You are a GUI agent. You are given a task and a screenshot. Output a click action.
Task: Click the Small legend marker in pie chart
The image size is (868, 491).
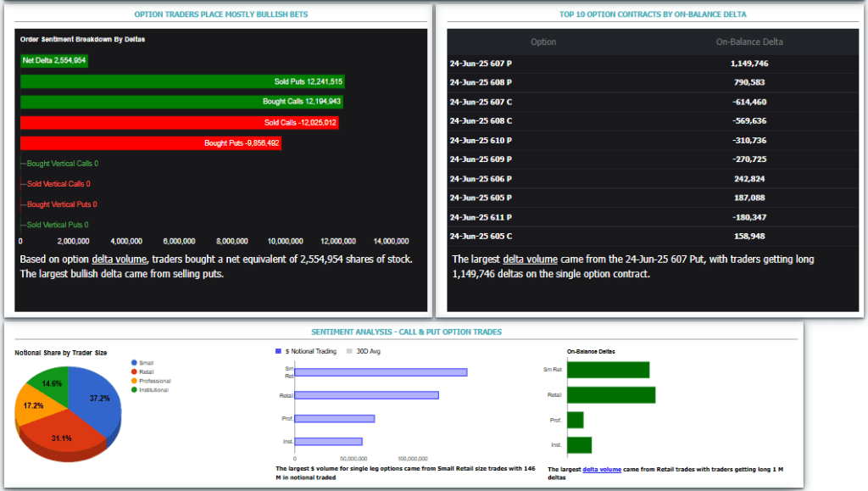pyautogui.click(x=134, y=362)
